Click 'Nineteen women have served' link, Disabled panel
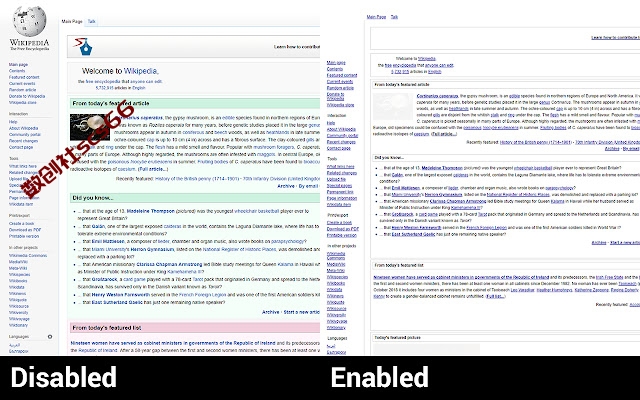 click(x=173, y=343)
